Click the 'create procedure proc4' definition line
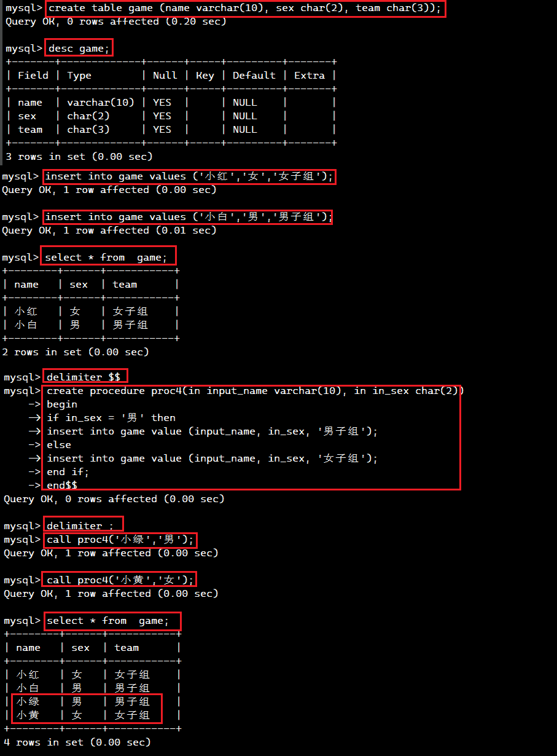 coord(255,391)
